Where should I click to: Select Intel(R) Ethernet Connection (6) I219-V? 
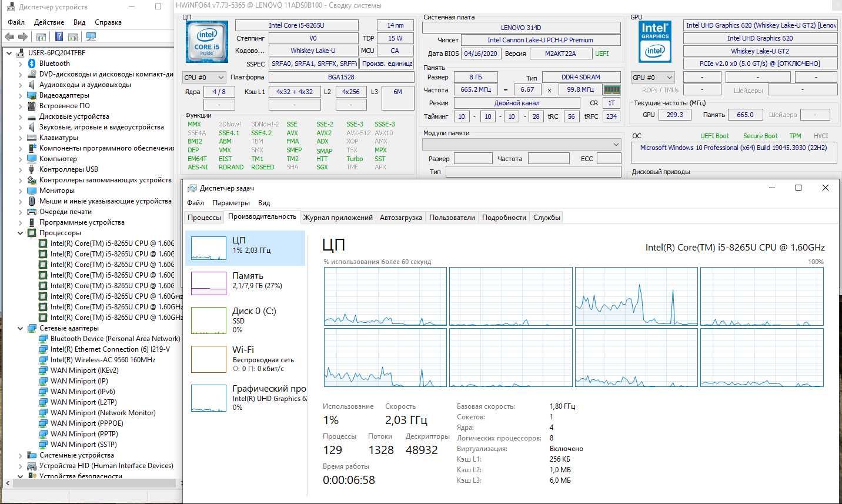[110, 349]
